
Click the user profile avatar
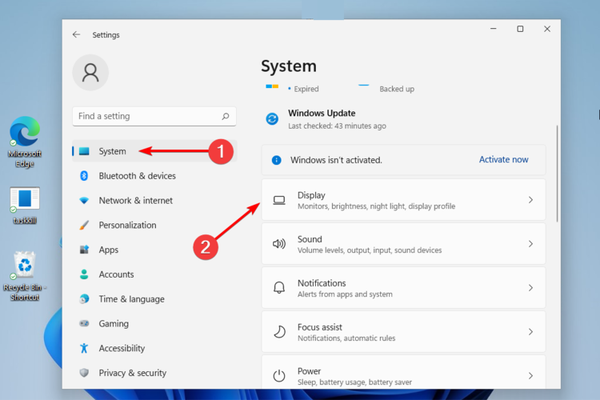tap(91, 72)
